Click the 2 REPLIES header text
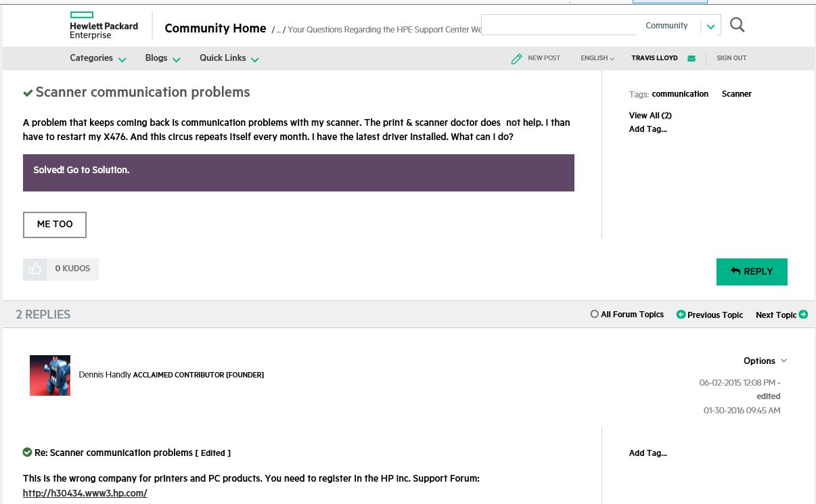 (43, 315)
